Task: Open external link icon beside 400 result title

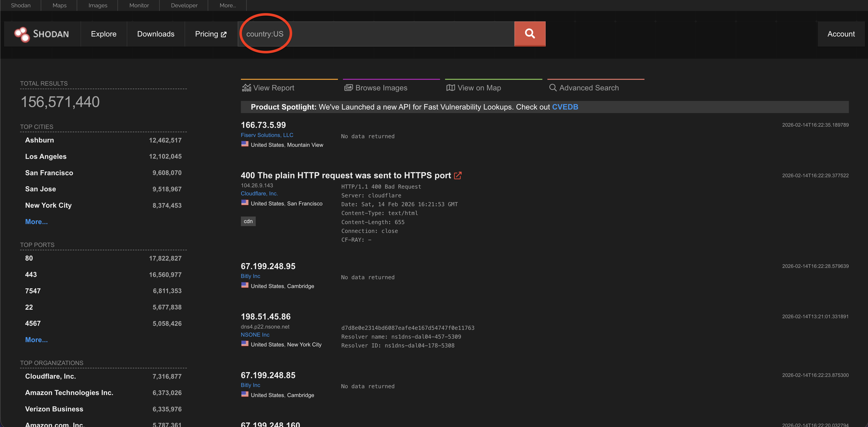Action: (x=458, y=175)
